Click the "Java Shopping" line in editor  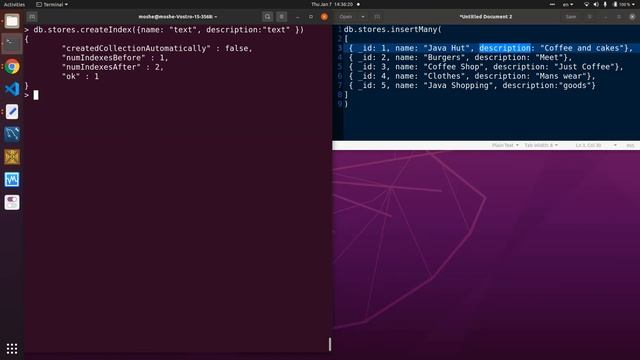pos(472,86)
